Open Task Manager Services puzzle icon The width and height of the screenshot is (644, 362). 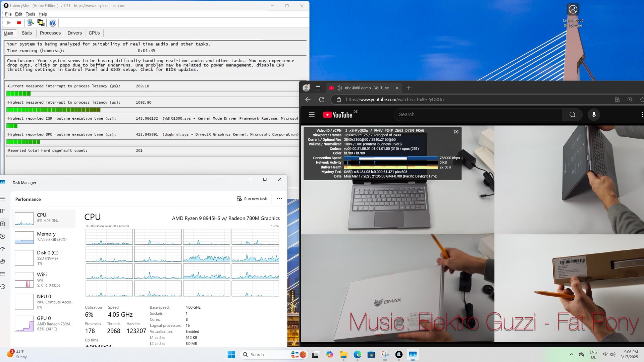[3, 287]
